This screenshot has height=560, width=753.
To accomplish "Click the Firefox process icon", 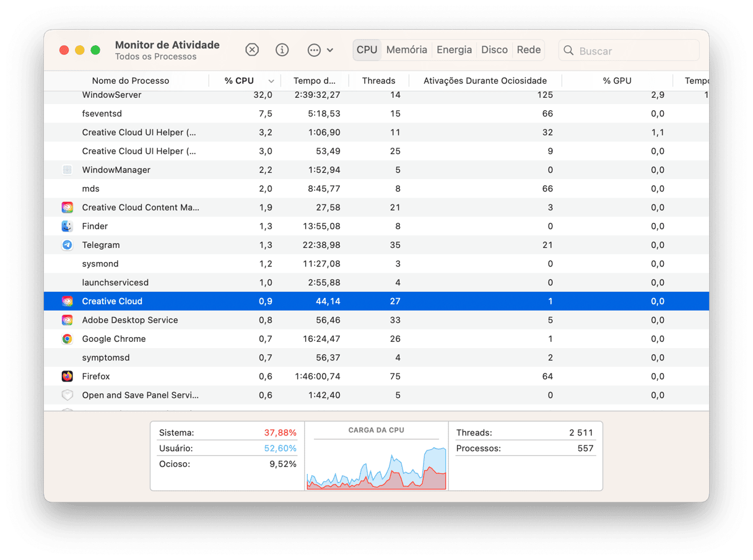I will [67, 376].
